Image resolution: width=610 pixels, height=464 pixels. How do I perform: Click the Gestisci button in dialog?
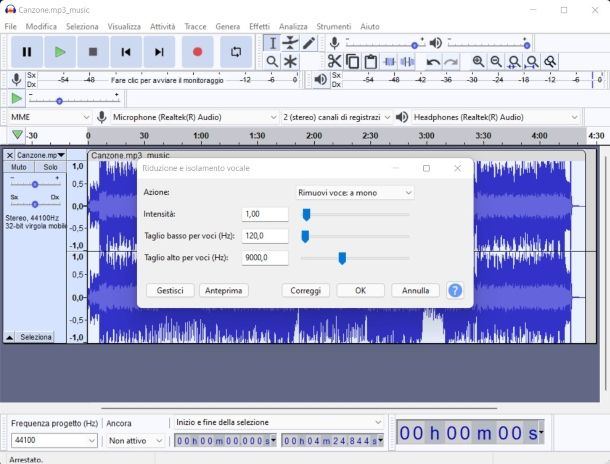pyautogui.click(x=170, y=291)
